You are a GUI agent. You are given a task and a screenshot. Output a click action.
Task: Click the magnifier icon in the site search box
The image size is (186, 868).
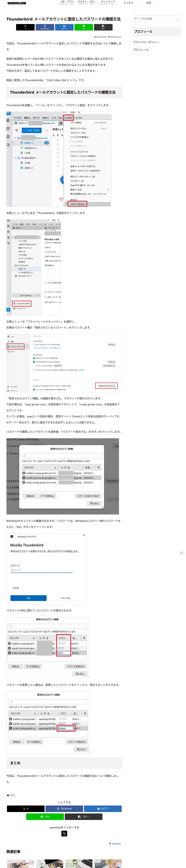[x=178, y=19]
